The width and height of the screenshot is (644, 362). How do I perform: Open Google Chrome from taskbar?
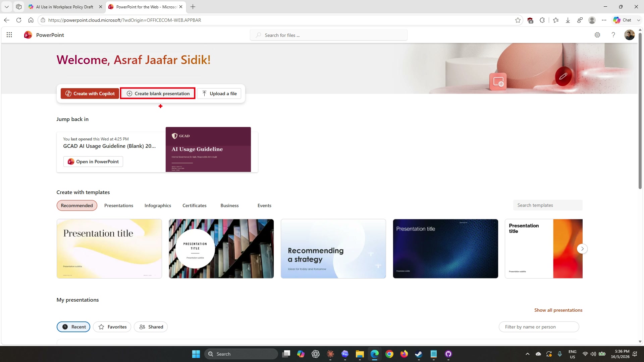coord(389,354)
